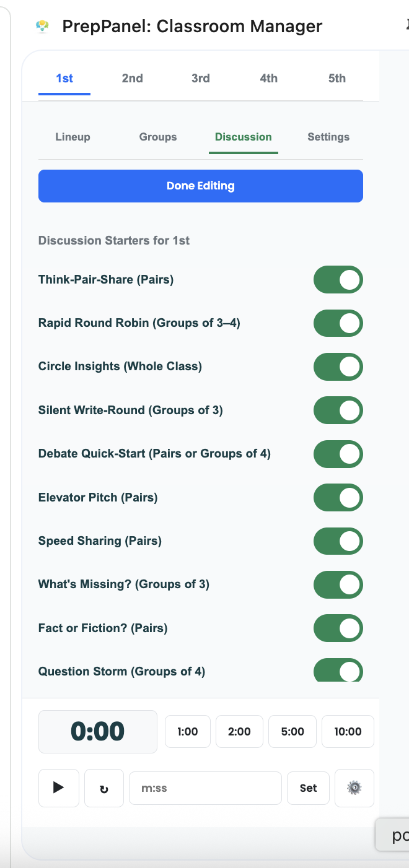409x868 pixels.
Task: Disable the Rapid Round Robin switch
Action: (338, 323)
